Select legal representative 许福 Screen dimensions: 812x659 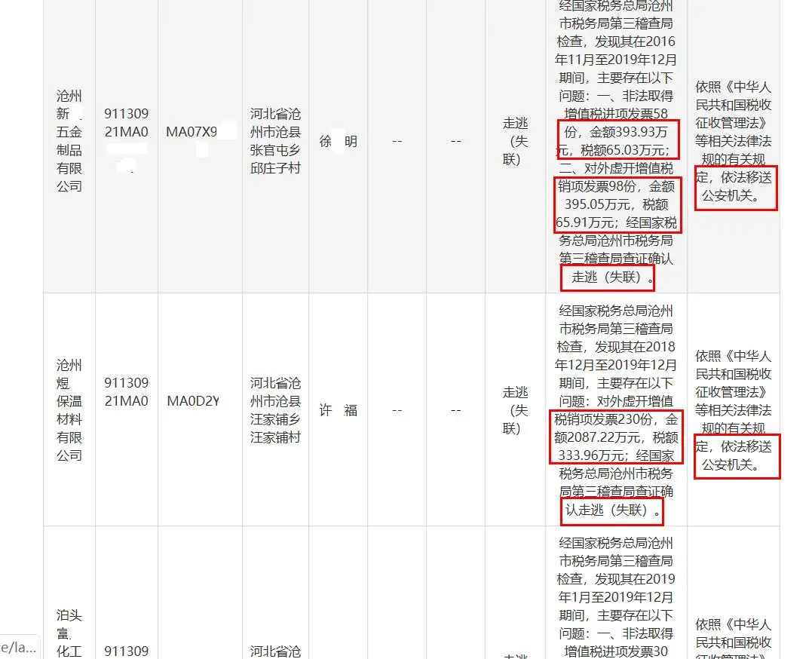[x=338, y=409]
